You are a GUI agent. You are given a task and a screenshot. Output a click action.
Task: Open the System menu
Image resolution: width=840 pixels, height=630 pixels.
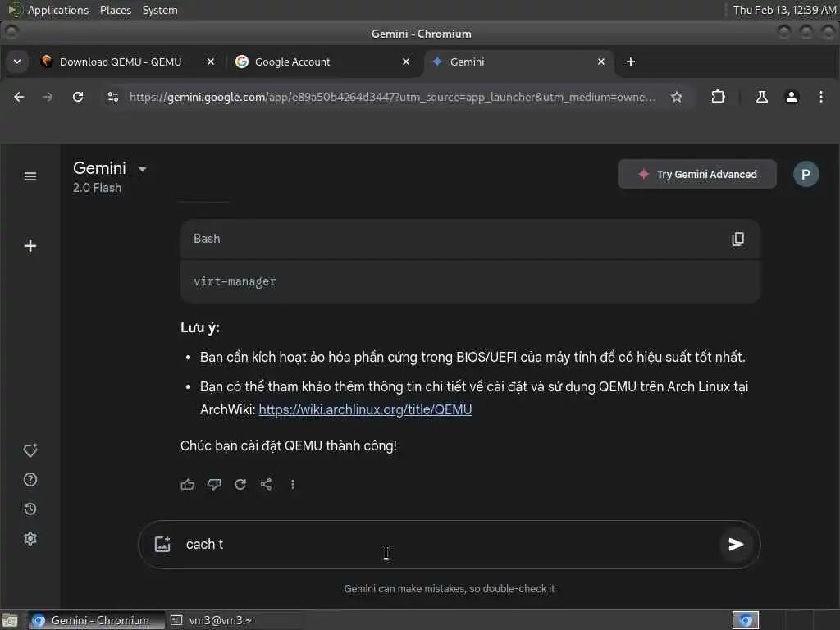coord(160,10)
